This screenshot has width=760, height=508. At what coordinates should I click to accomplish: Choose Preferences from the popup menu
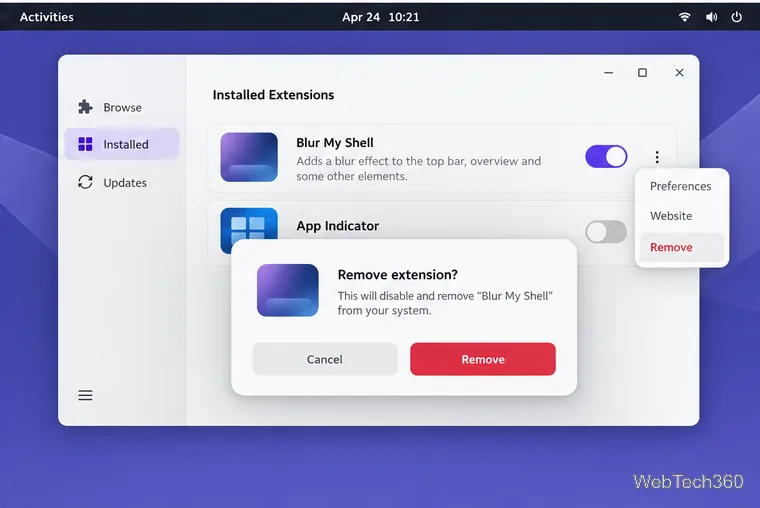pos(681,186)
